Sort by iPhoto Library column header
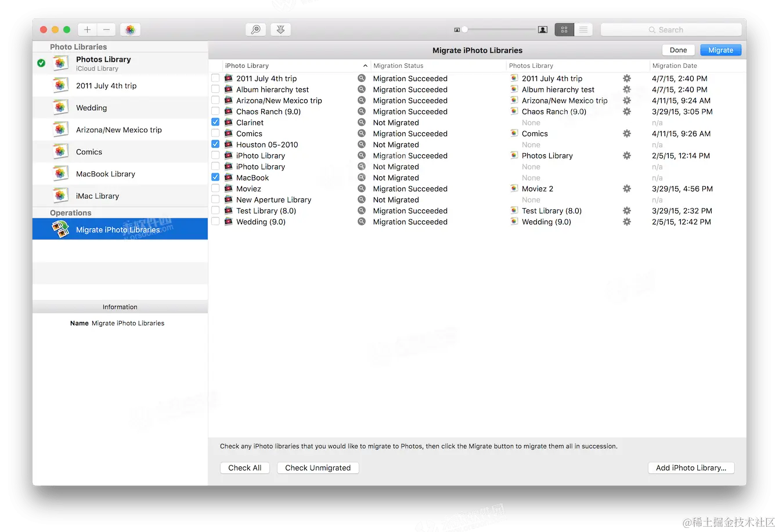This screenshot has width=779, height=532. [296, 66]
